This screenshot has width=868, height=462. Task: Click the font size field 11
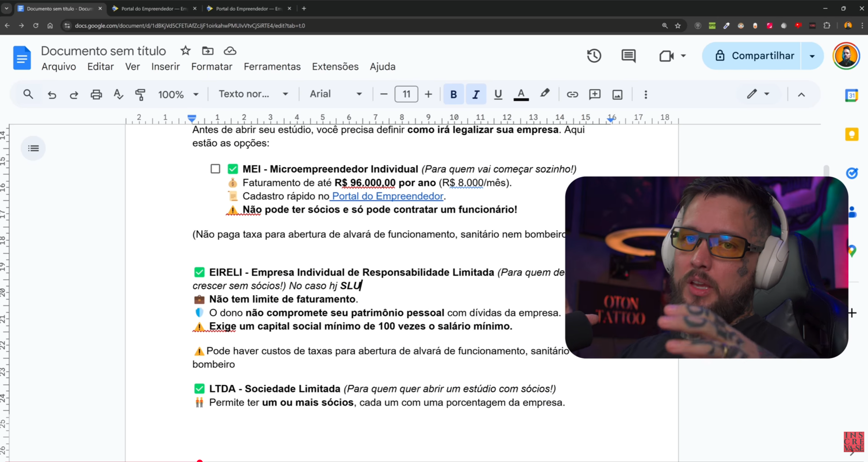406,94
